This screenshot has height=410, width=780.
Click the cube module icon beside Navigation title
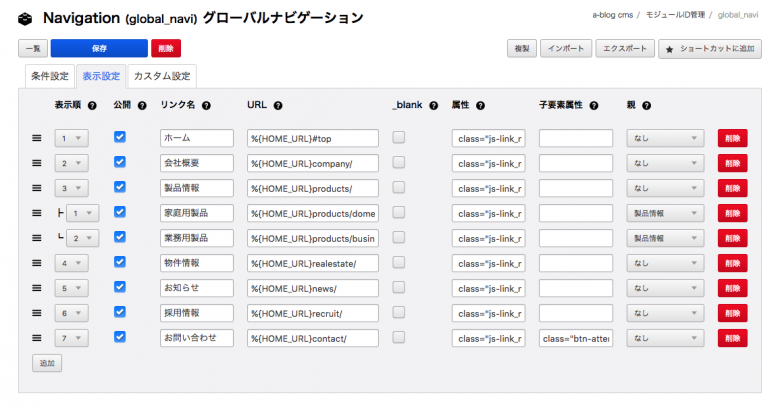tap(26, 18)
